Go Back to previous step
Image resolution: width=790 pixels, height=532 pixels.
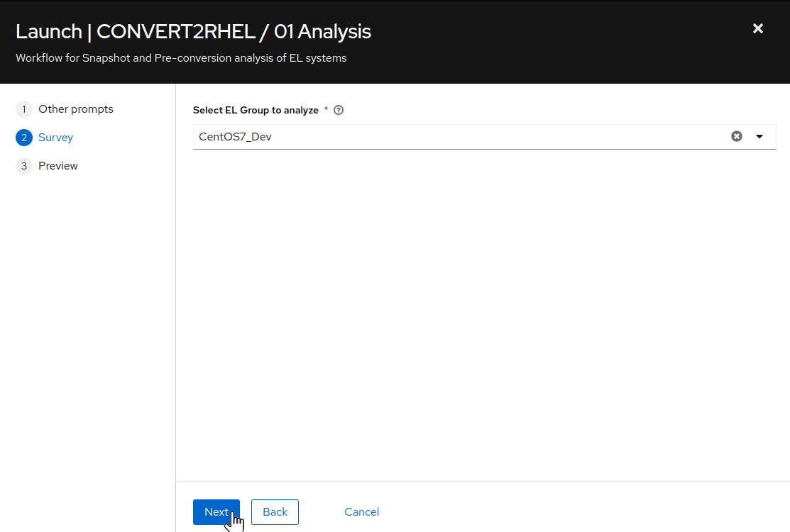coord(275,512)
